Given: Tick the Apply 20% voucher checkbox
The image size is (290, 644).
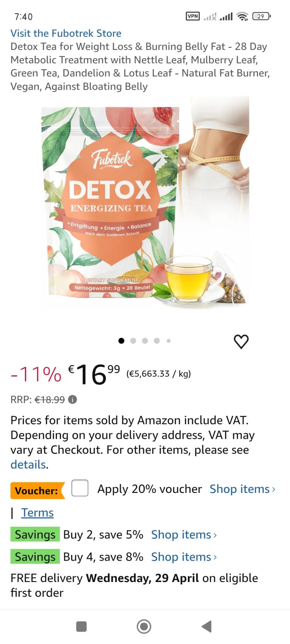Looking at the screenshot, I should [80, 488].
